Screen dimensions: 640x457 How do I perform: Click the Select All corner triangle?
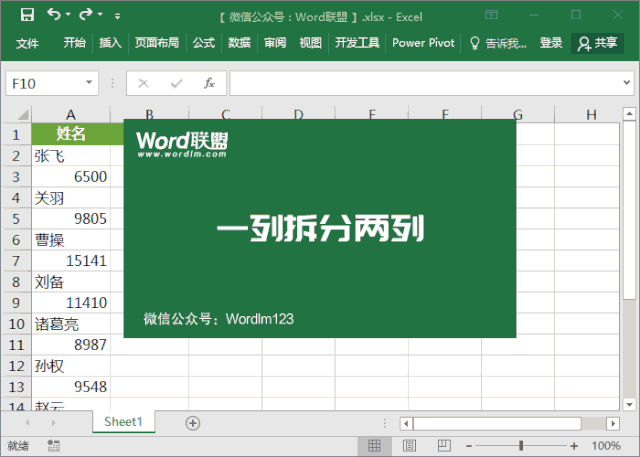[22, 115]
